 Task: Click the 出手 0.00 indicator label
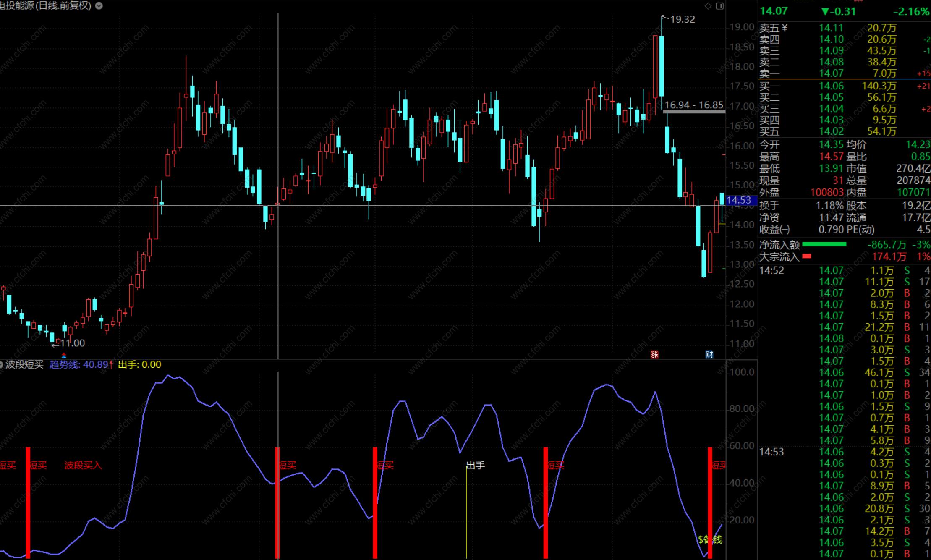coord(139,364)
